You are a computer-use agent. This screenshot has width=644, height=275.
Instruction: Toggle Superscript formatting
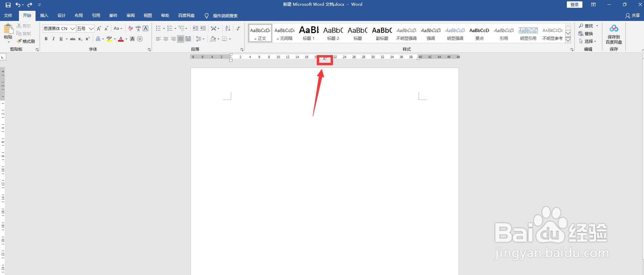(88, 39)
